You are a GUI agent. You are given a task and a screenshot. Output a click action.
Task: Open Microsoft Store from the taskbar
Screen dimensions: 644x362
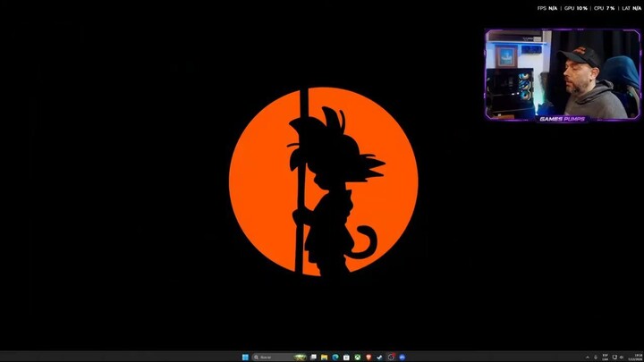click(346, 357)
